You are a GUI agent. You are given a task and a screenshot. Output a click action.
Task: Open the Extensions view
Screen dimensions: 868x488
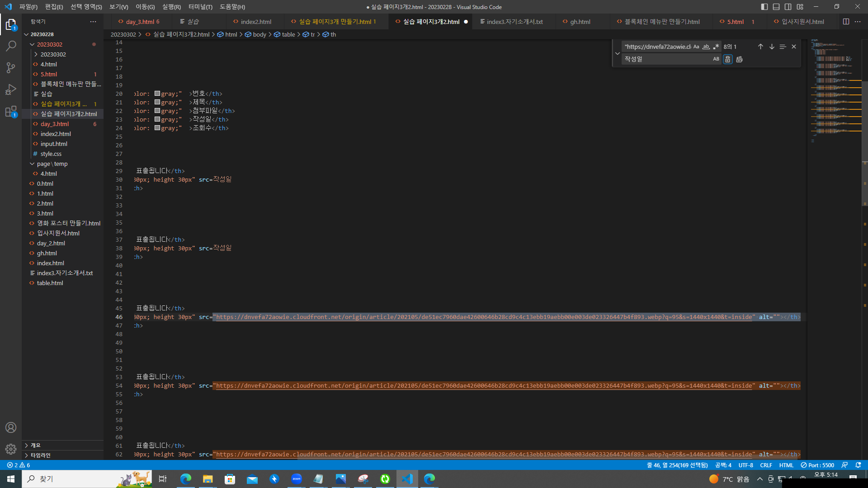coord(11,112)
